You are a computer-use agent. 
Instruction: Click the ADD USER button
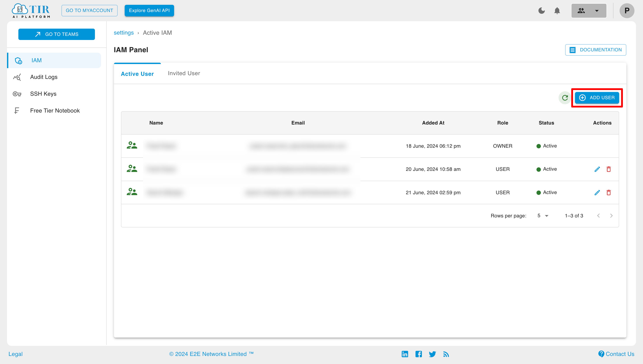pyautogui.click(x=597, y=98)
